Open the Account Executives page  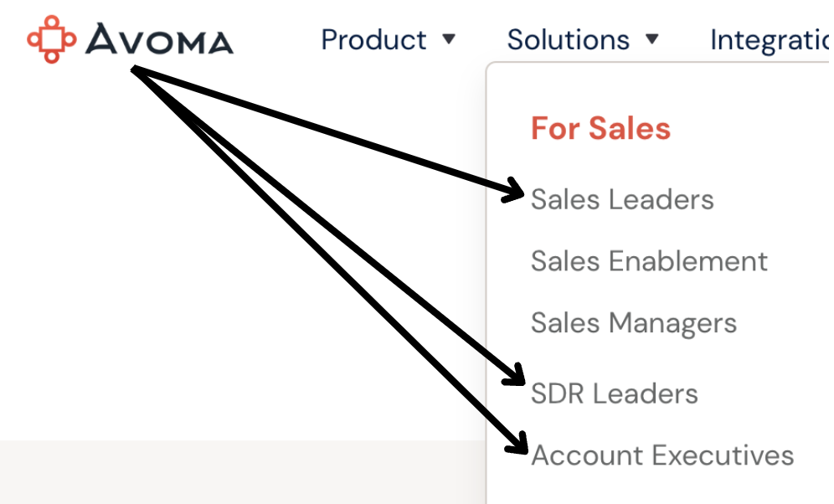click(662, 455)
